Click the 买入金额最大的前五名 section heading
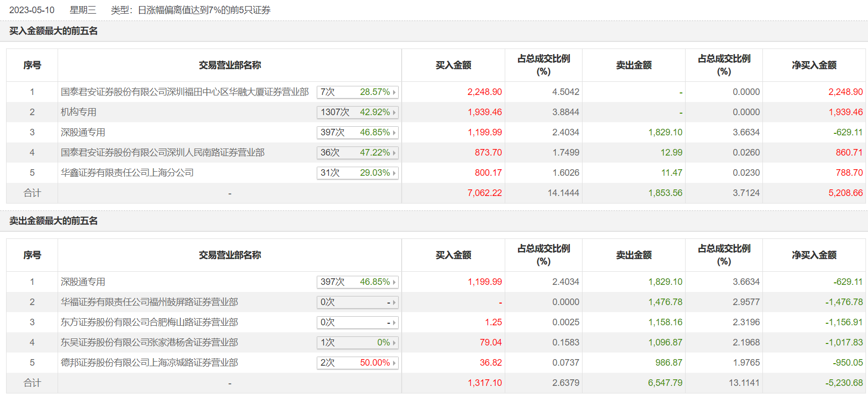Screen dimensions: 868x397 coord(54,31)
